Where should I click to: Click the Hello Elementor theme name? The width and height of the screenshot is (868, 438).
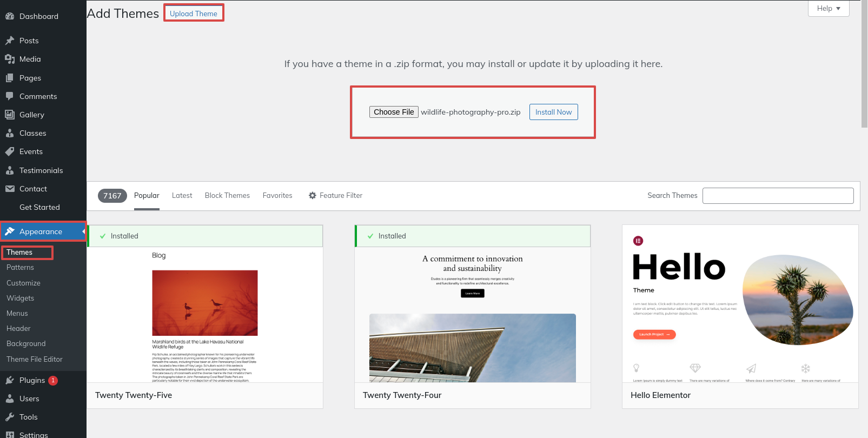point(660,395)
